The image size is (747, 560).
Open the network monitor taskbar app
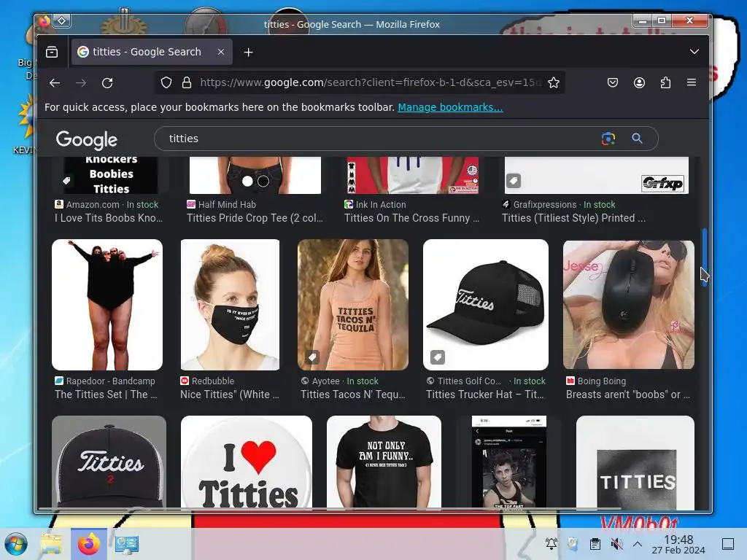[127, 544]
